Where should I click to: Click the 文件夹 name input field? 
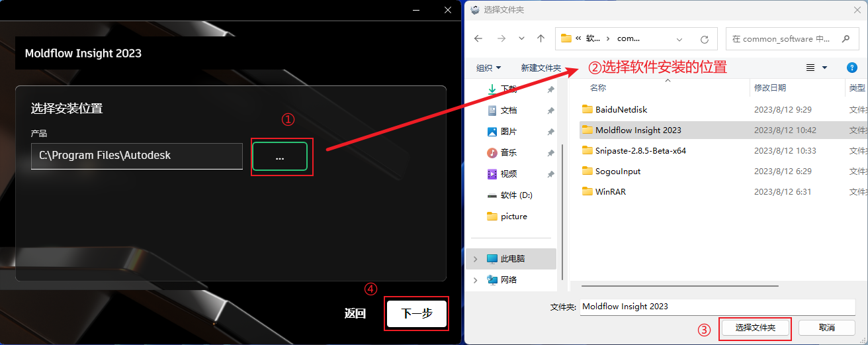pyautogui.click(x=718, y=307)
